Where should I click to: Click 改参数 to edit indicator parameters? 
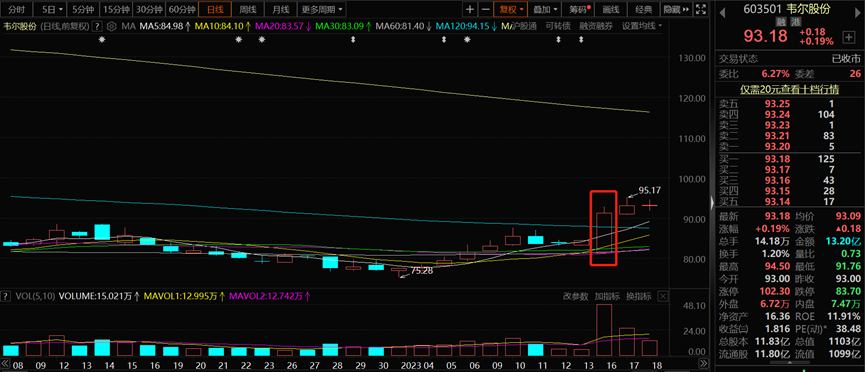[575, 296]
